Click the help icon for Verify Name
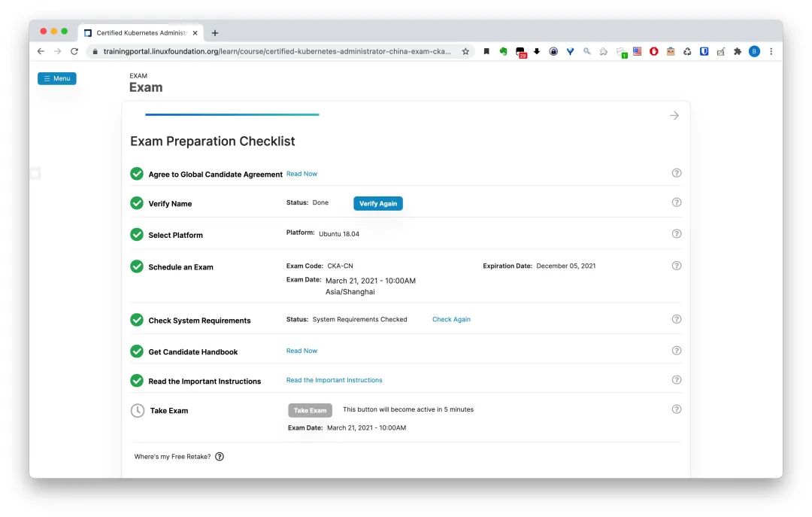This screenshot has width=812, height=517. pyautogui.click(x=676, y=202)
